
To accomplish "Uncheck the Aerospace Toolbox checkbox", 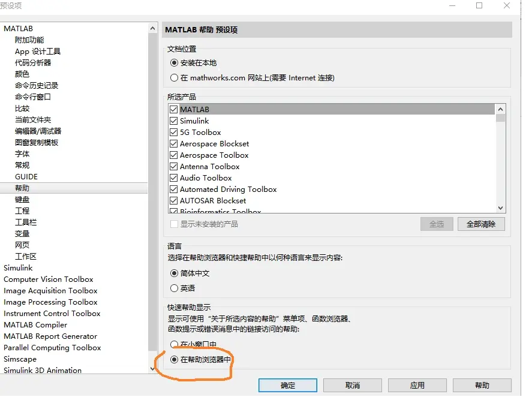I will (x=174, y=155).
